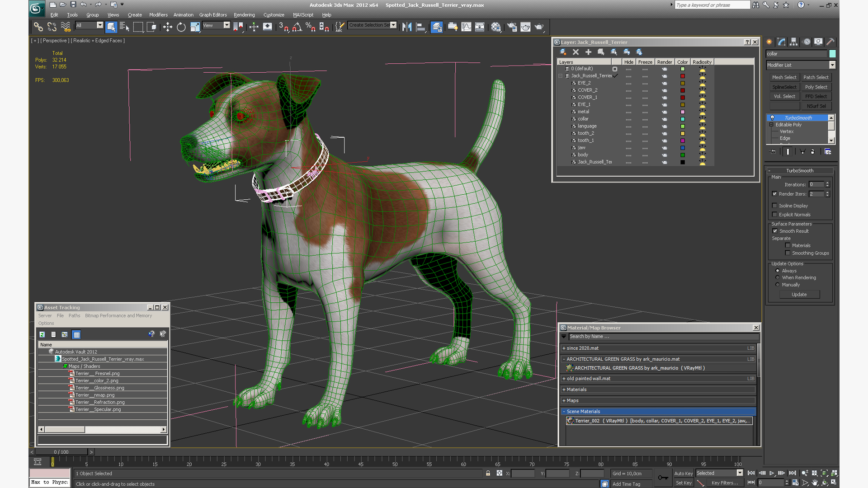Expand the since 2020.mat library group

pyautogui.click(x=564, y=348)
